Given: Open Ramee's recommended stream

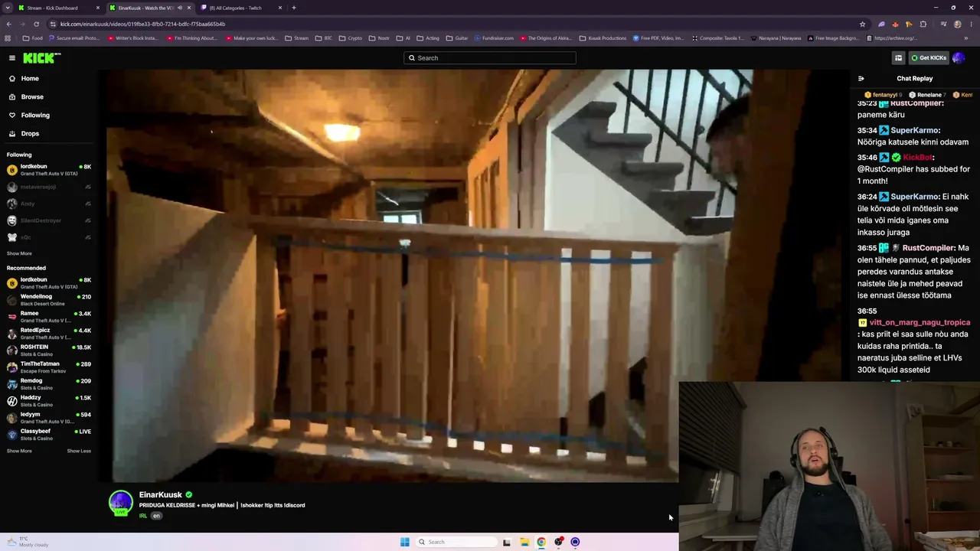Looking at the screenshot, I should pos(48,317).
